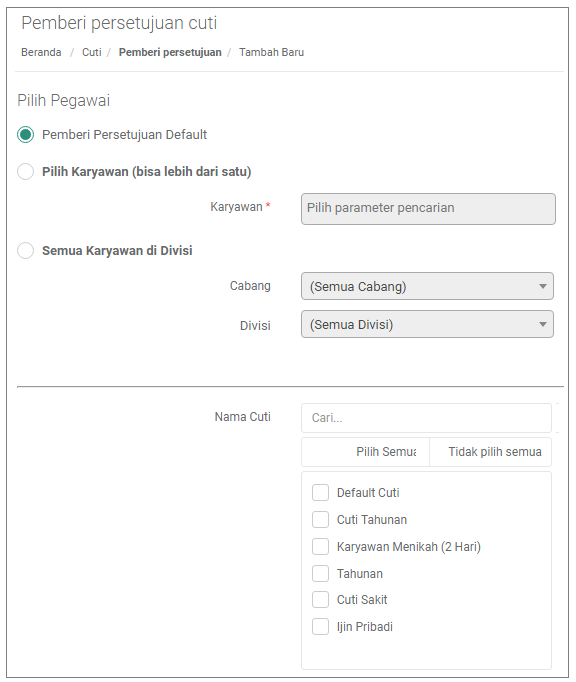Open Pemberi persetujuan breadcrumb
576x682 pixels.
170,52
